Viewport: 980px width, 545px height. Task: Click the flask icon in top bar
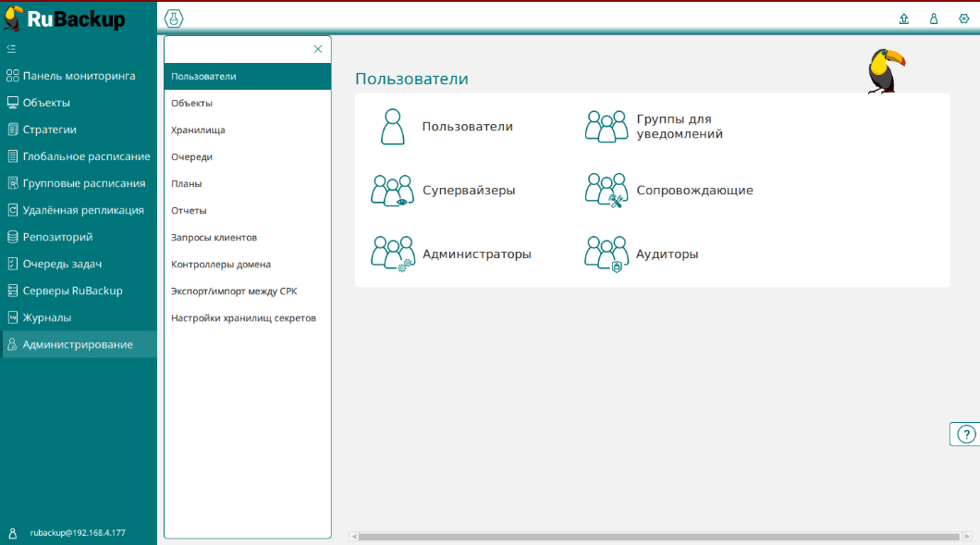174,18
